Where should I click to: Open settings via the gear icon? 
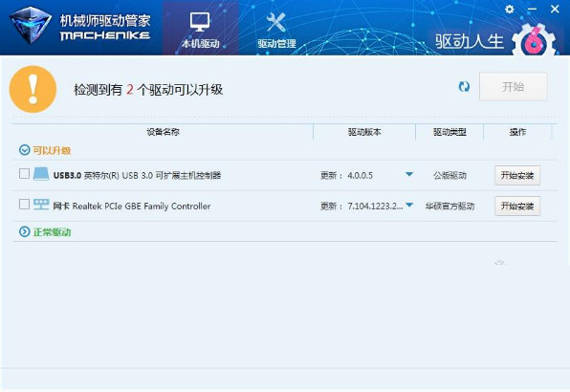[510, 9]
